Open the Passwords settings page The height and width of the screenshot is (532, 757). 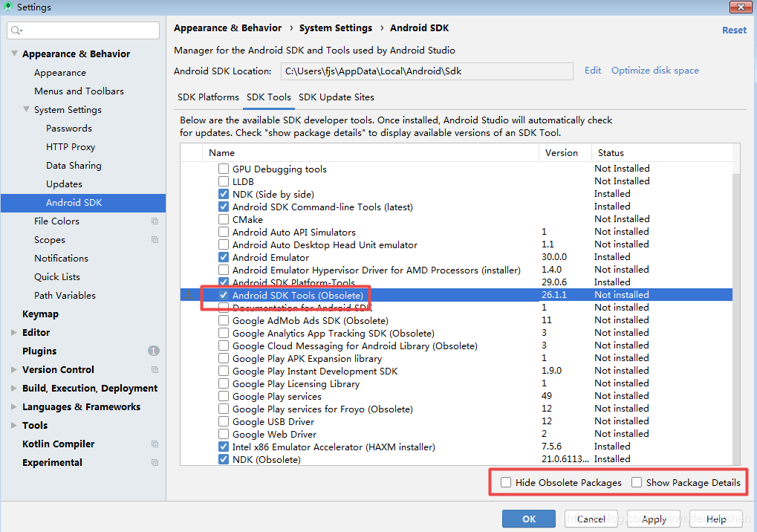tap(69, 128)
